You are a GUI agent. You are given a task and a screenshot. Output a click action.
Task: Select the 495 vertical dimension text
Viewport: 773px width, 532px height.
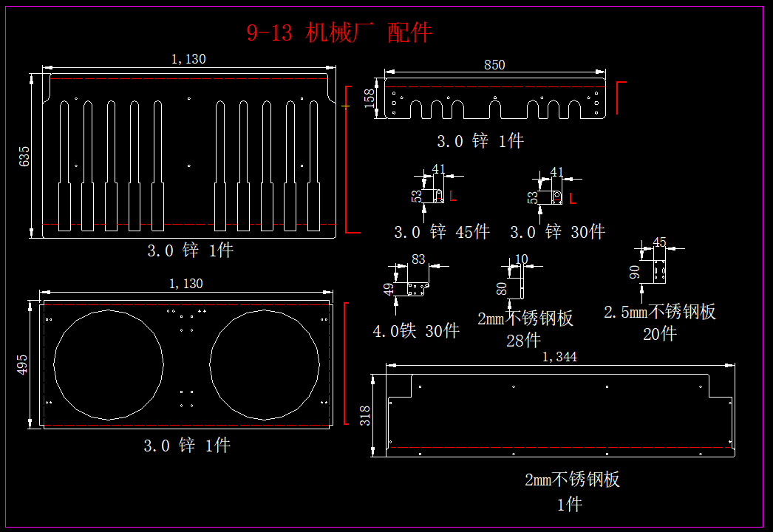tap(23, 364)
